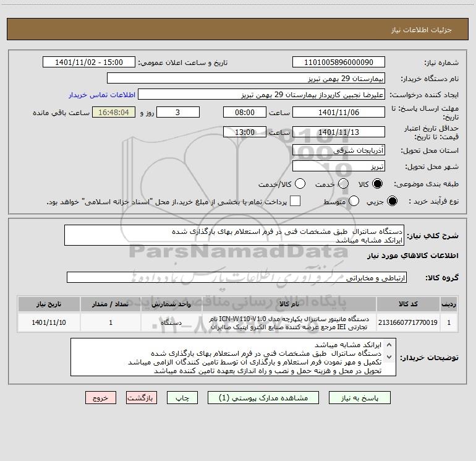Click the buyer notes scroll-down arrow
This screenshot has width=476, height=461.
(x=389, y=356)
